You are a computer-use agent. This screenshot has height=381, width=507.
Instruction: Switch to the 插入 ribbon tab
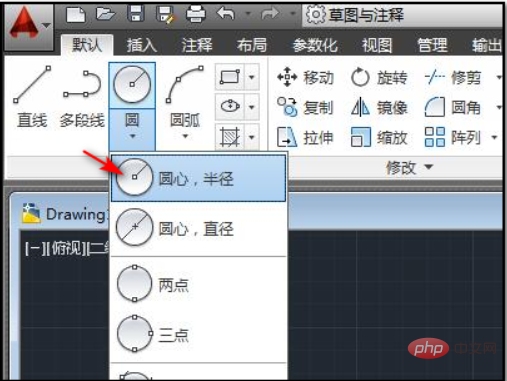[x=142, y=45]
